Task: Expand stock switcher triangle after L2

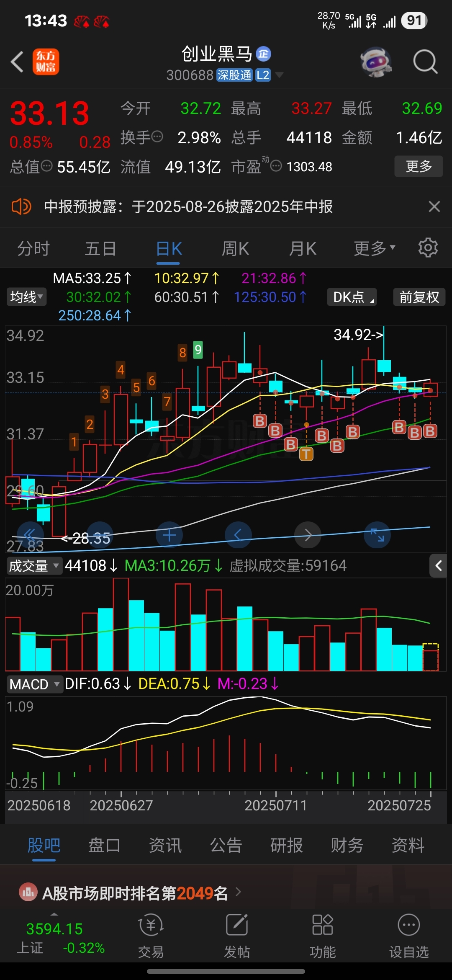Action: pos(279,75)
